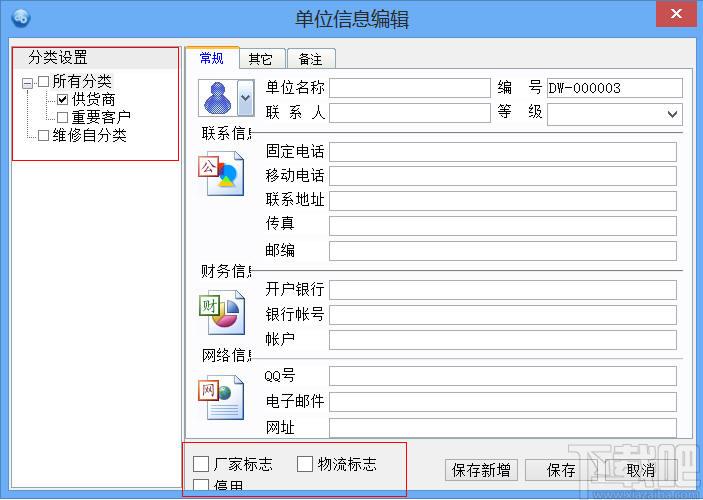Click the QQ号 input field
Screen dimensions: 703x500
[503, 376]
